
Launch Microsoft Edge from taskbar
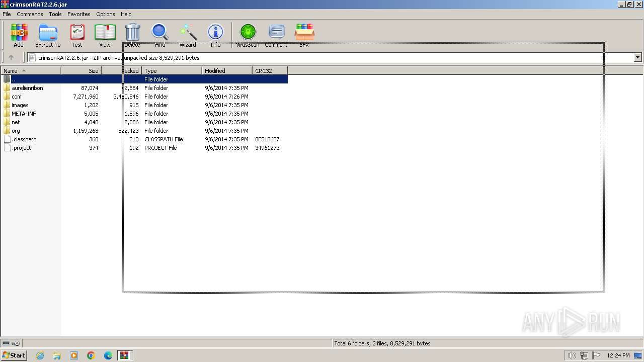[x=108, y=355]
